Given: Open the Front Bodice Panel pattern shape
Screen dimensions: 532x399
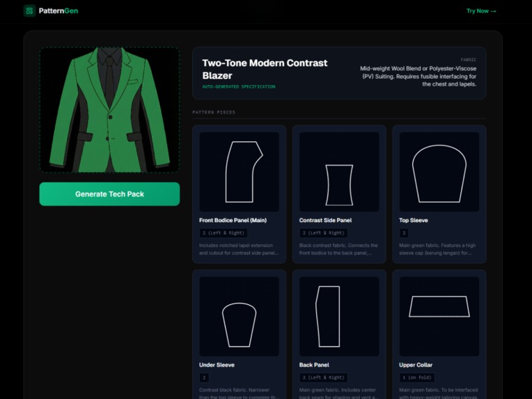Looking at the screenshot, I should click(x=240, y=172).
